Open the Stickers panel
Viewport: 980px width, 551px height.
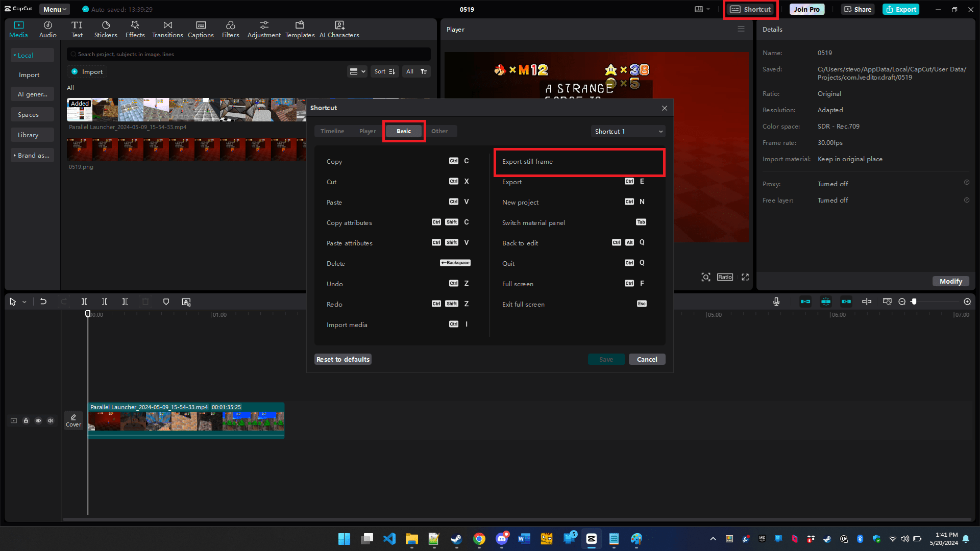click(x=106, y=29)
